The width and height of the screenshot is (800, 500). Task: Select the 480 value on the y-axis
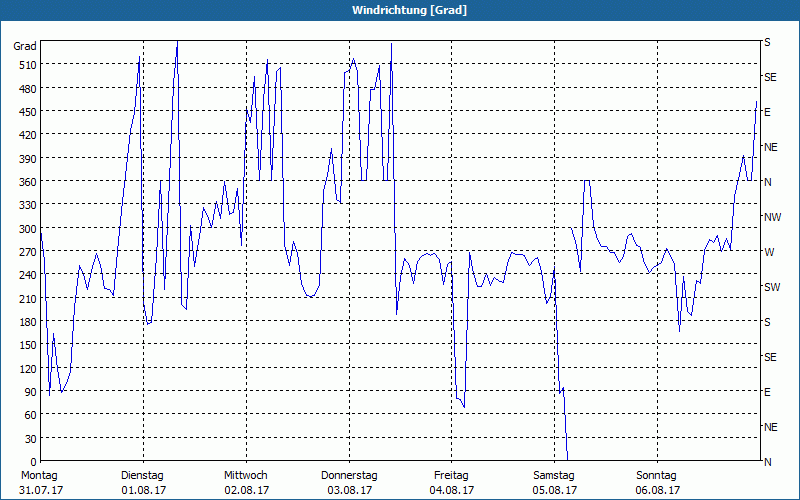(28, 89)
